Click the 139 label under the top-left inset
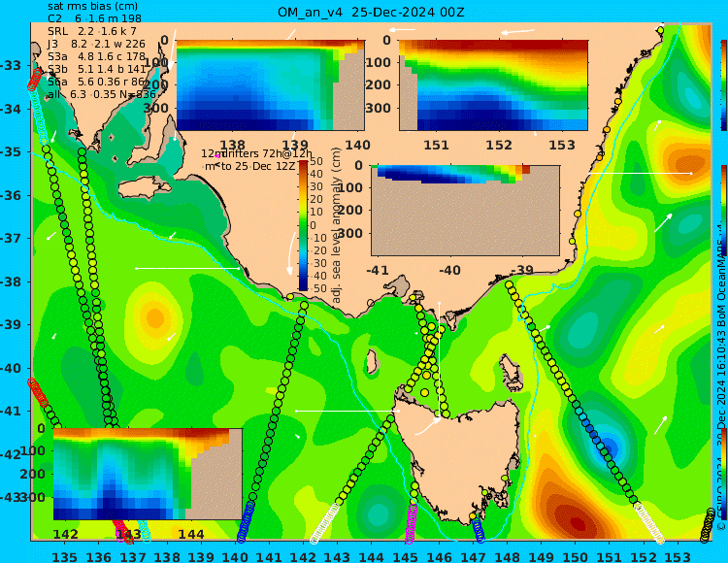The width and height of the screenshot is (728, 563). pyautogui.click(x=295, y=145)
